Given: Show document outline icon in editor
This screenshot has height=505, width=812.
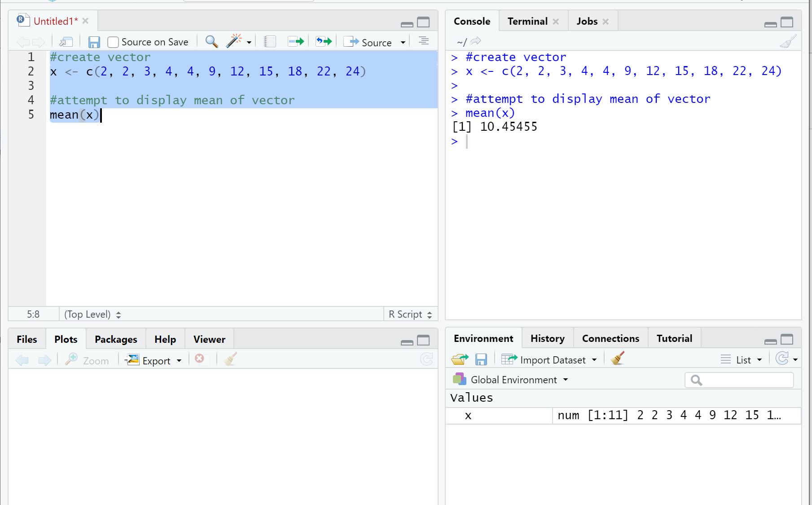Looking at the screenshot, I should pyautogui.click(x=424, y=41).
